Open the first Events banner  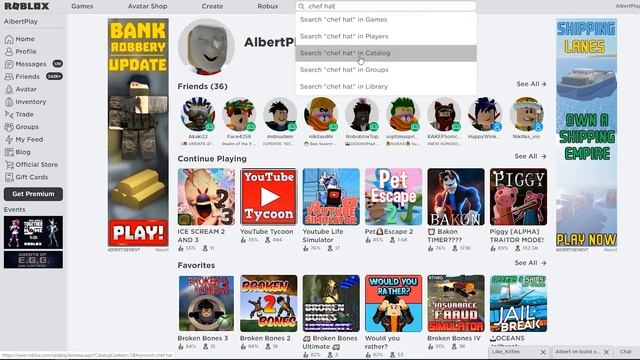[33, 232]
